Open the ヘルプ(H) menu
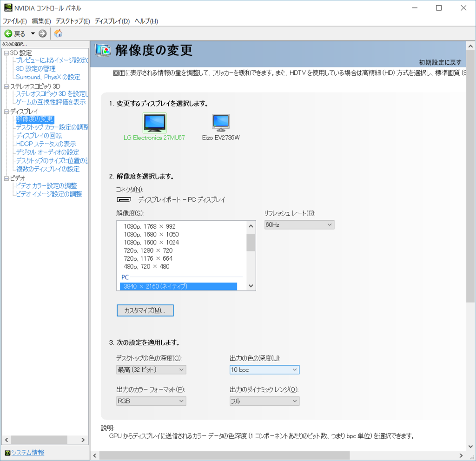 [x=146, y=21]
